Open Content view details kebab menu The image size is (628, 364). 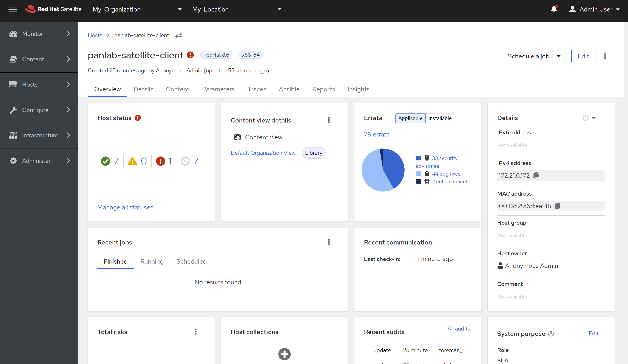point(329,120)
